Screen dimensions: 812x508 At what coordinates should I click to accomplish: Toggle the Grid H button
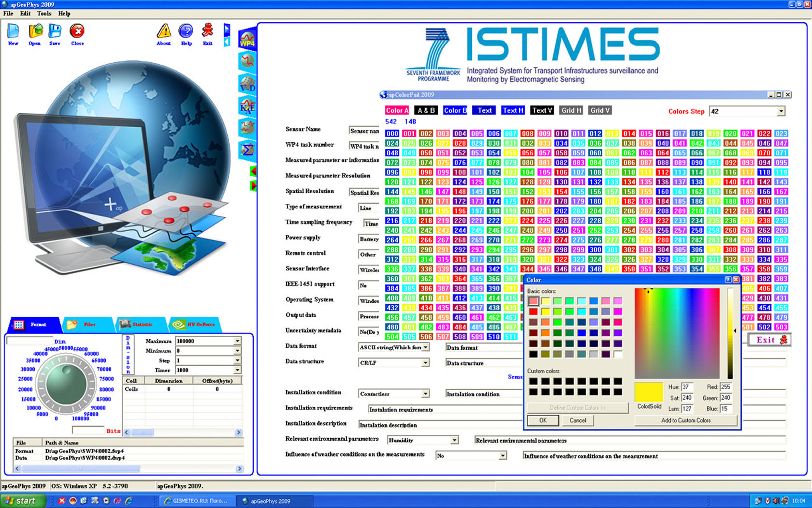coord(571,110)
